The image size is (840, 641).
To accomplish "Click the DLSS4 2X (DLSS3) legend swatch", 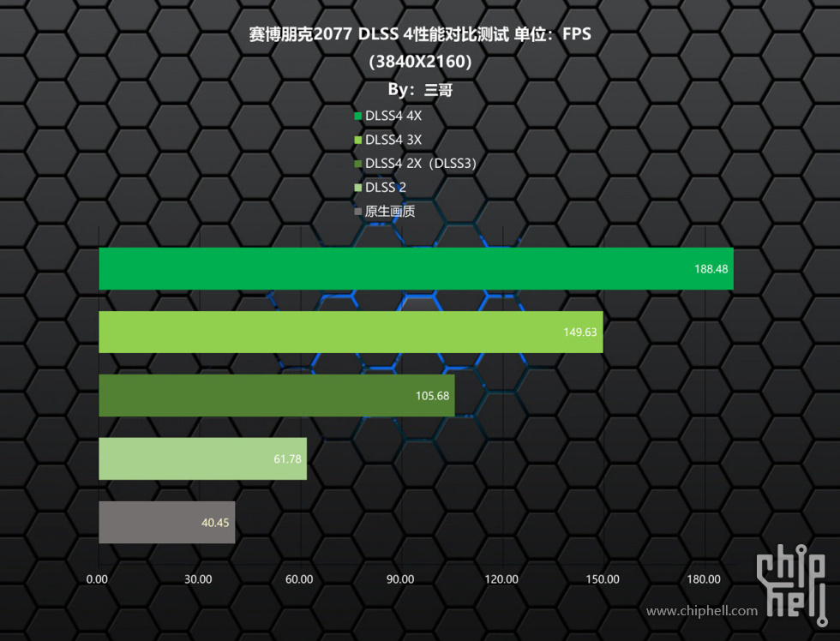I will [358, 164].
